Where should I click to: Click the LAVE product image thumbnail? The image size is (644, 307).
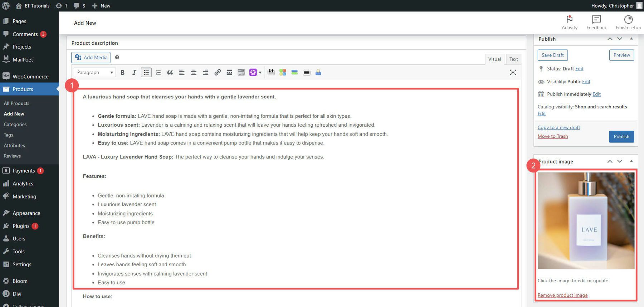tap(586, 221)
